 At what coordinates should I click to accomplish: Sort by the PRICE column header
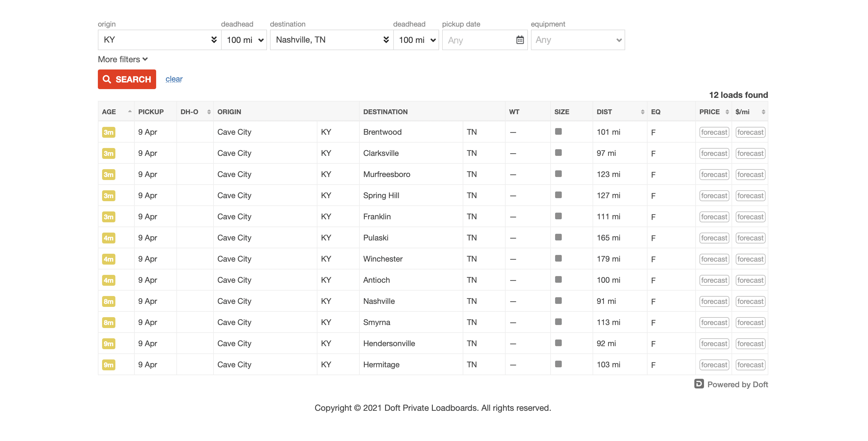[x=714, y=111]
